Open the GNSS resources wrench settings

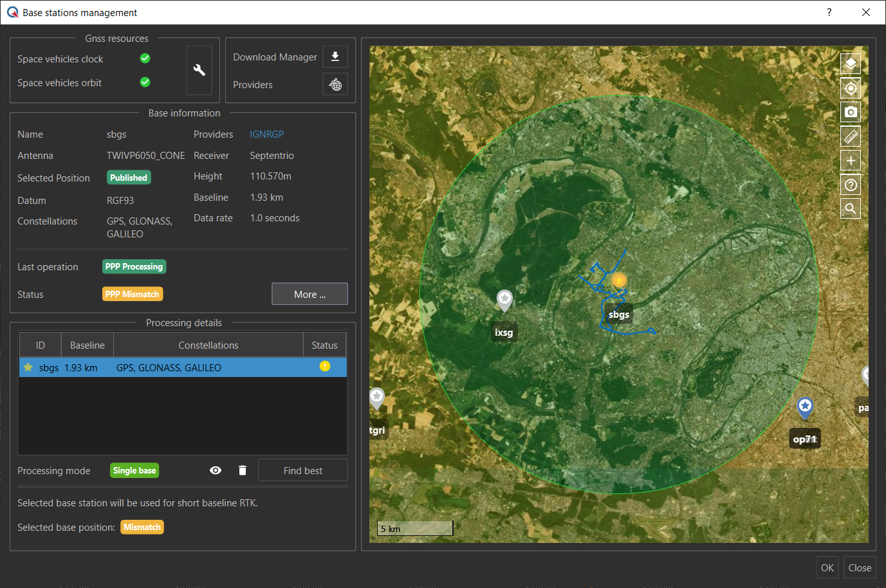pyautogui.click(x=199, y=70)
